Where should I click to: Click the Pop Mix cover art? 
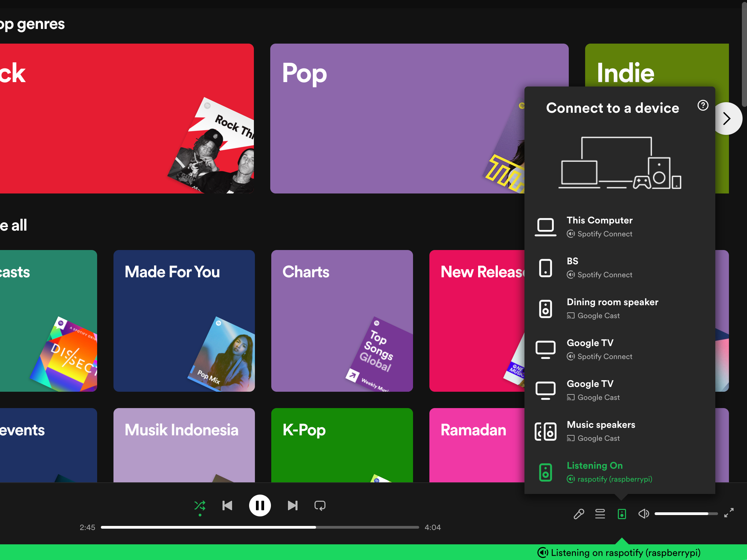[222, 354]
